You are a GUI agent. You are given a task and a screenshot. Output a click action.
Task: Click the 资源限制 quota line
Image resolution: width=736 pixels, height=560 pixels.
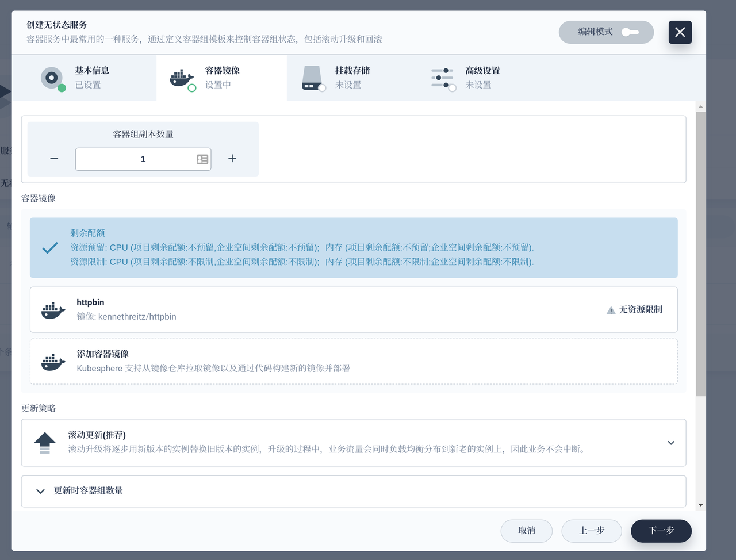tap(302, 262)
